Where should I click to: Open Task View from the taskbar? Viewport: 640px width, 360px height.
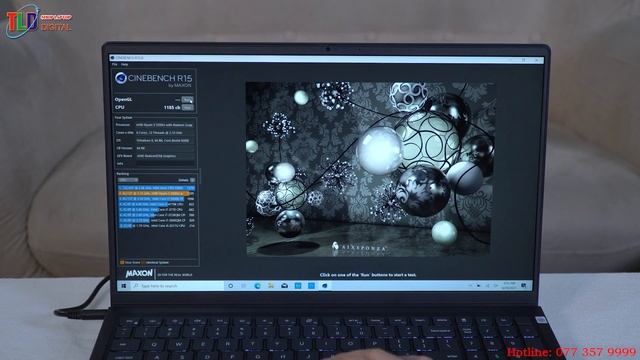tap(244, 286)
